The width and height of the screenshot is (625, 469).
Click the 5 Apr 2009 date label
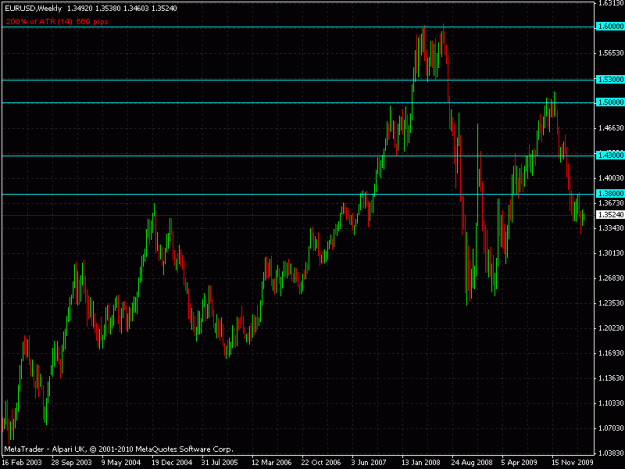click(519, 463)
